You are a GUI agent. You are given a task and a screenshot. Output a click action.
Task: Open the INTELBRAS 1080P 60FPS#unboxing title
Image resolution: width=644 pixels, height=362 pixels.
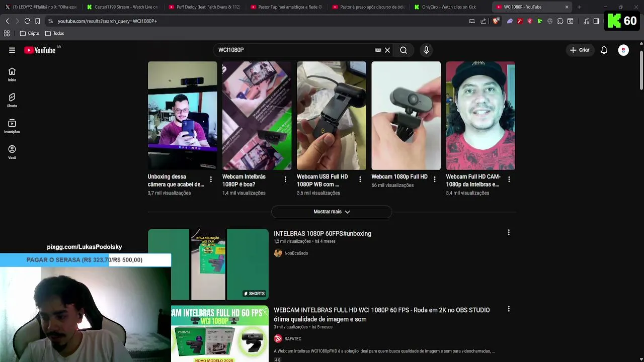click(323, 234)
